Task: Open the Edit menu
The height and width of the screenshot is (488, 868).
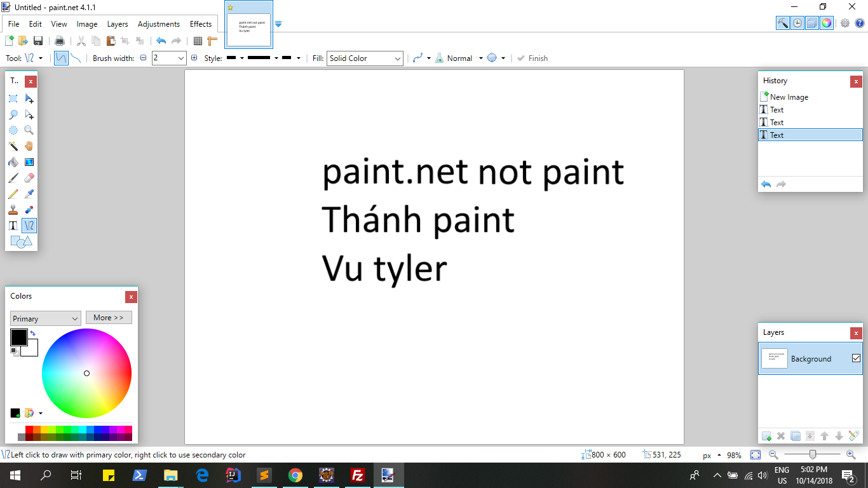Action: 36,24
